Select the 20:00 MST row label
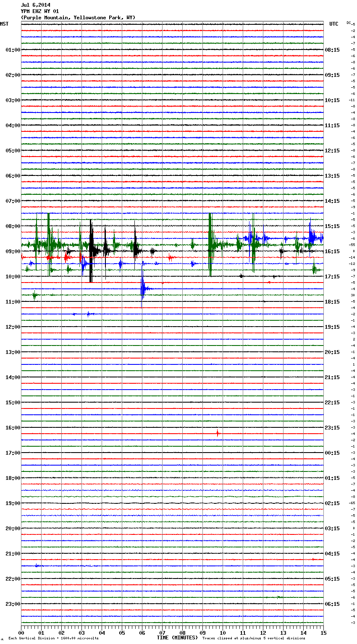The width and height of the screenshot is (357, 644). (x=13, y=529)
